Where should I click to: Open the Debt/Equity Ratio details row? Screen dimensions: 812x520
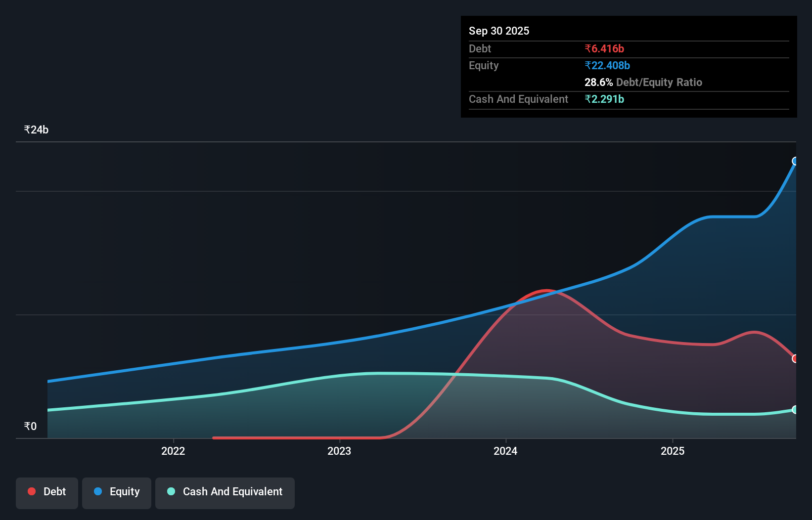(643, 82)
